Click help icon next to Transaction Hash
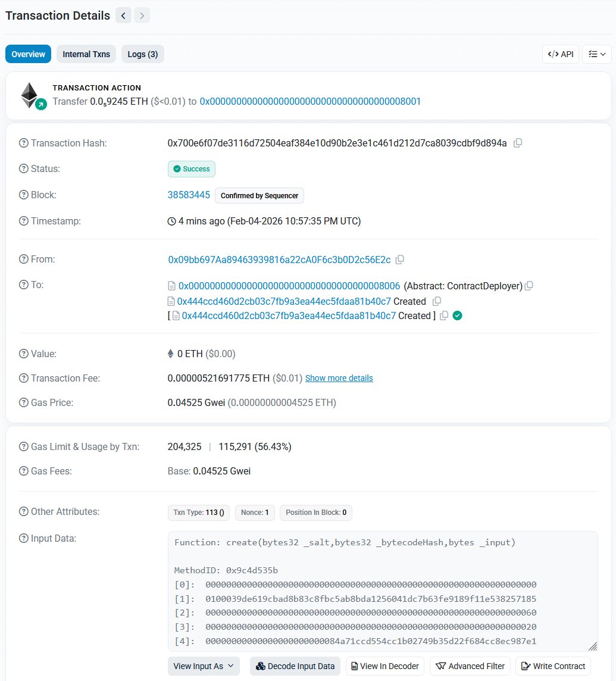Viewport: 616px width, 681px height. click(23, 143)
